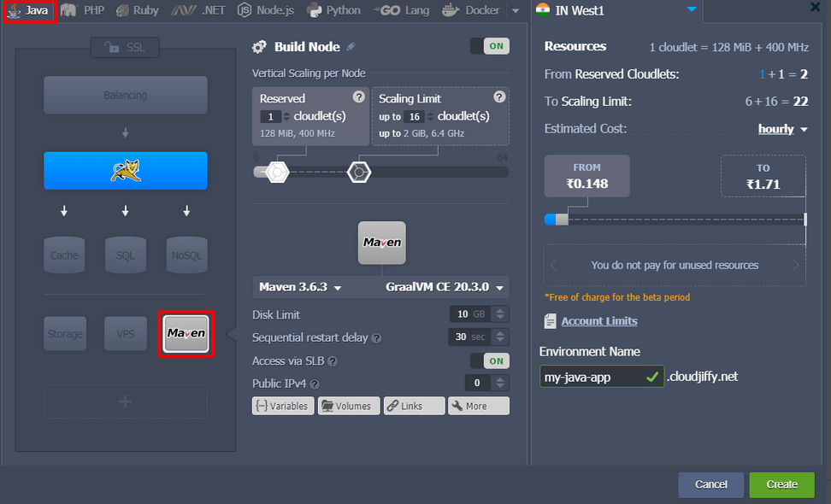Add an SQL database node
831x504 pixels.
pyautogui.click(x=126, y=255)
